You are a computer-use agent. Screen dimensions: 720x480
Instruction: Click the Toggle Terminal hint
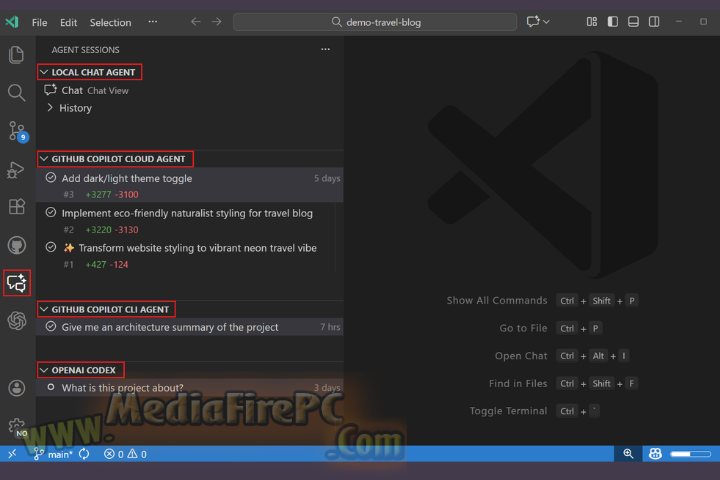[508, 411]
